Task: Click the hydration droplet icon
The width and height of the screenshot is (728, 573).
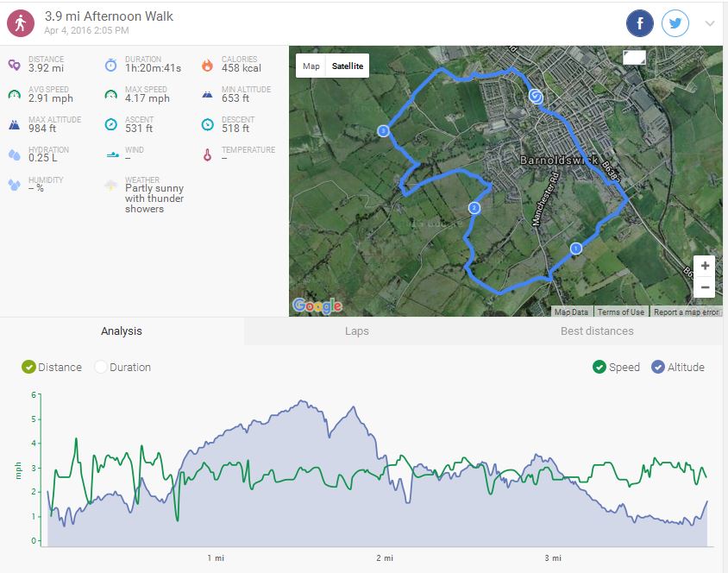Action: 15,154
